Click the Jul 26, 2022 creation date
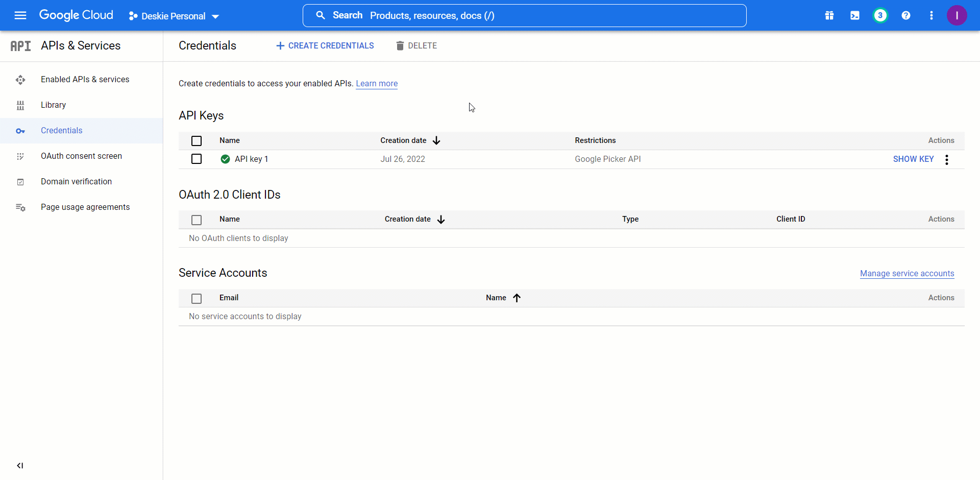Screen dimensions: 980x480 (403, 159)
